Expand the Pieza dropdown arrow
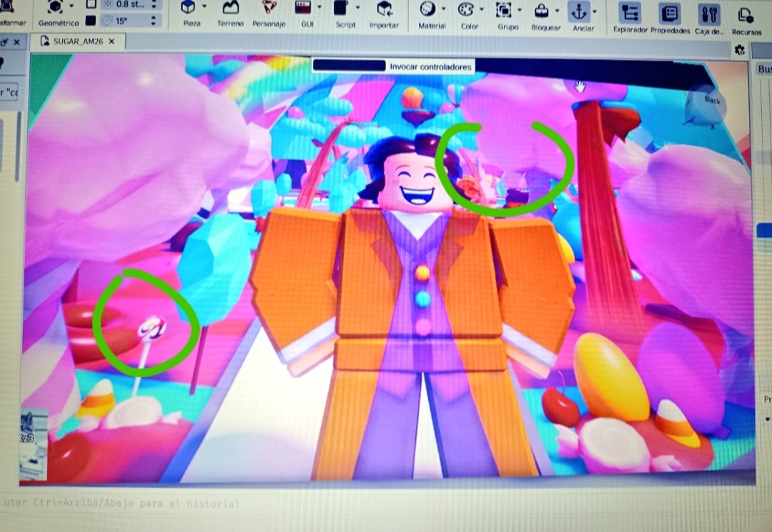The image size is (772, 532). pos(204,6)
